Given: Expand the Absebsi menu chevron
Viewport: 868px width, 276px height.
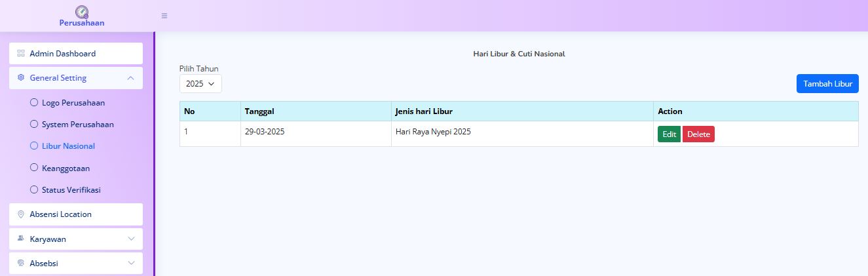Looking at the screenshot, I should pyautogui.click(x=131, y=264).
